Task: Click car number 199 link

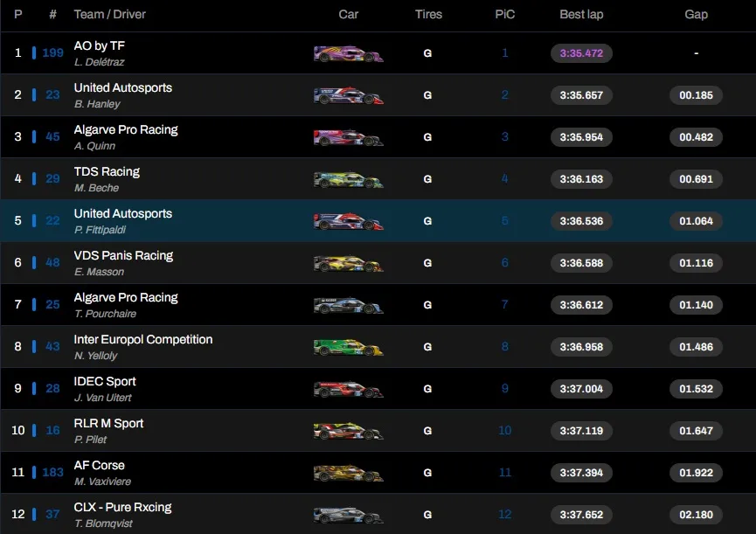Action: tap(52, 53)
